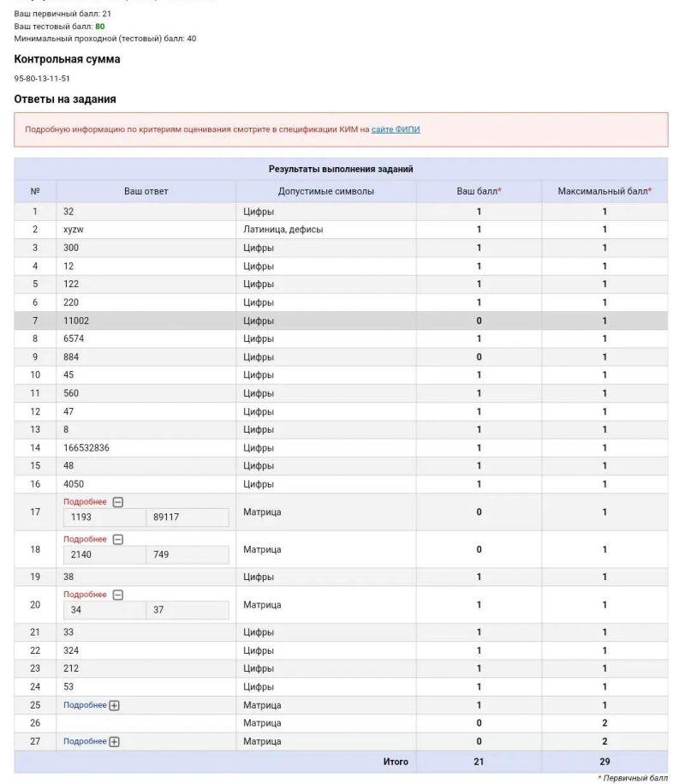685x784 pixels.
Task: Click matrix cell containing 89117
Action: point(187,518)
